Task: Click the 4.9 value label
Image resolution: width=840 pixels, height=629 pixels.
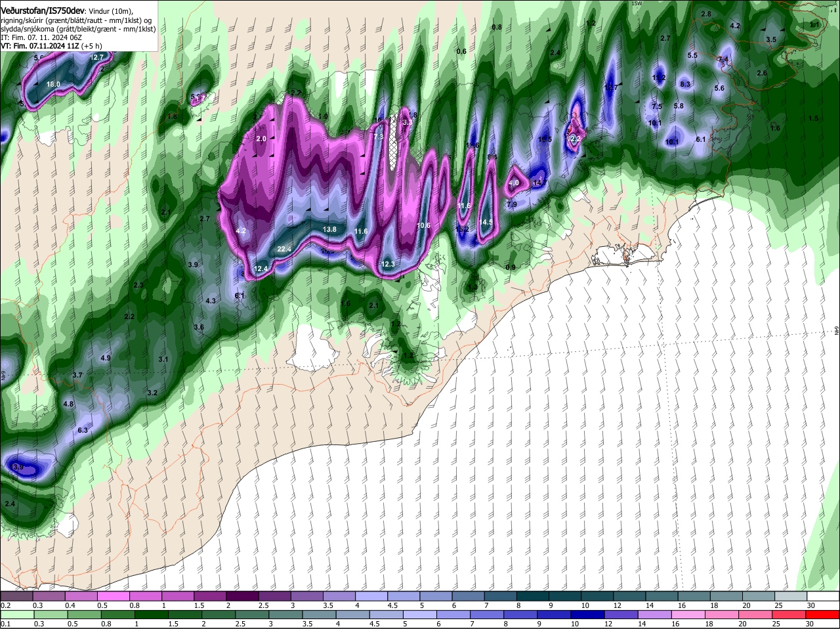Action: (x=106, y=358)
